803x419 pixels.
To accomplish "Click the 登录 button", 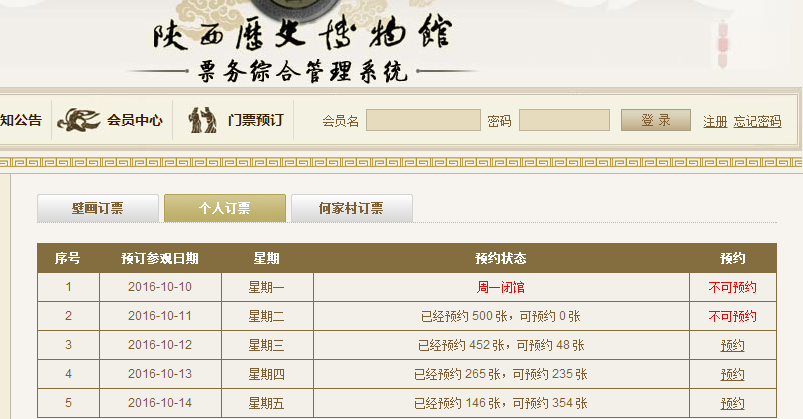I will 656,120.
